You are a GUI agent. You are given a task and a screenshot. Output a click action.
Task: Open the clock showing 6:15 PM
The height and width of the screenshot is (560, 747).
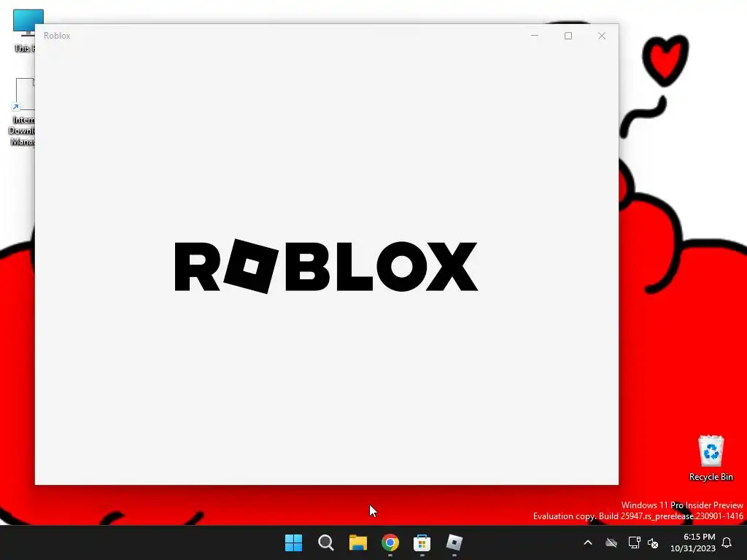pyautogui.click(x=693, y=542)
